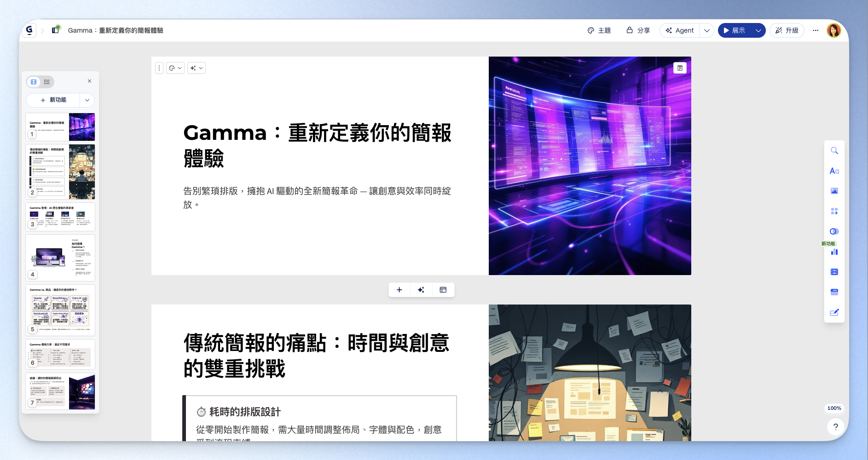Open the video and media embed panel
The width and height of the screenshot is (868, 460).
pyautogui.click(x=834, y=272)
